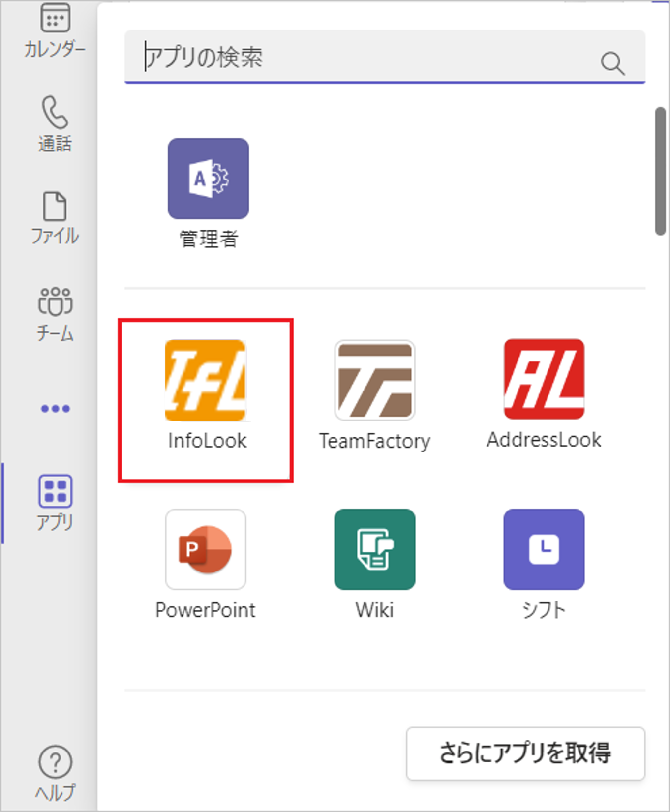Open the PowerPoint app icon
This screenshot has width=670, height=812.
(x=206, y=549)
